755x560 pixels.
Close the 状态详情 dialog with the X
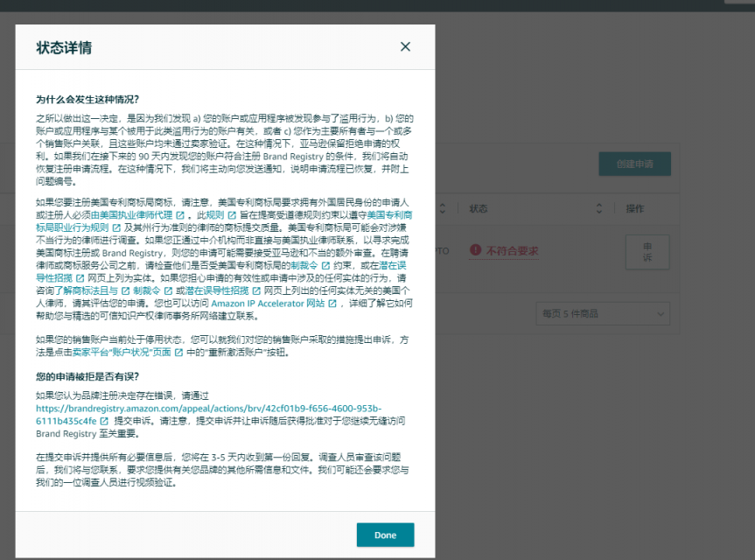tap(405, 46)
